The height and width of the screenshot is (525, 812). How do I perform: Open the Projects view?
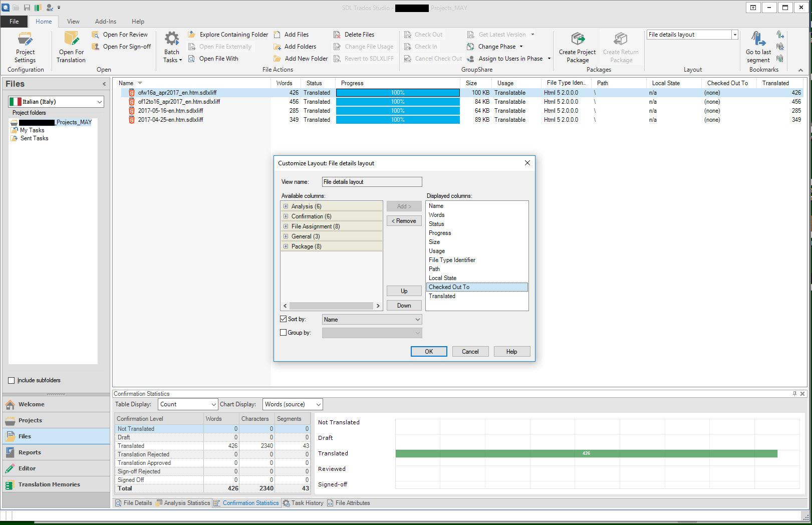point(56,420)
